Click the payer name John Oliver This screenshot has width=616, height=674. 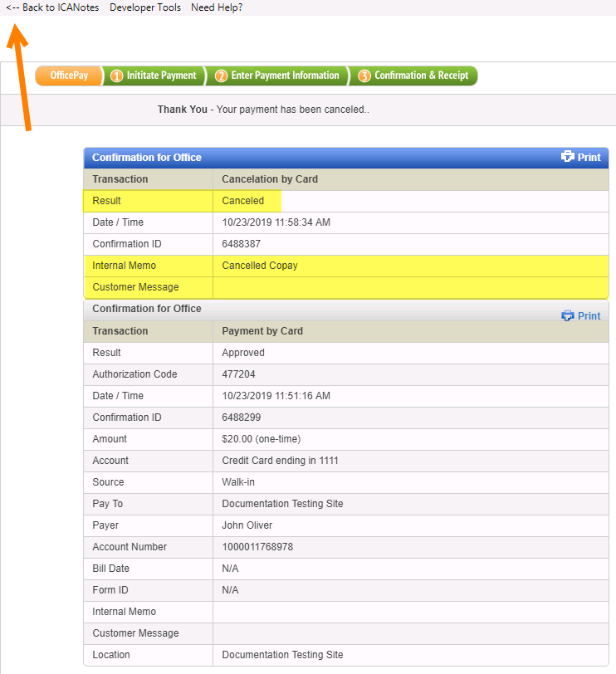[247, 525]
